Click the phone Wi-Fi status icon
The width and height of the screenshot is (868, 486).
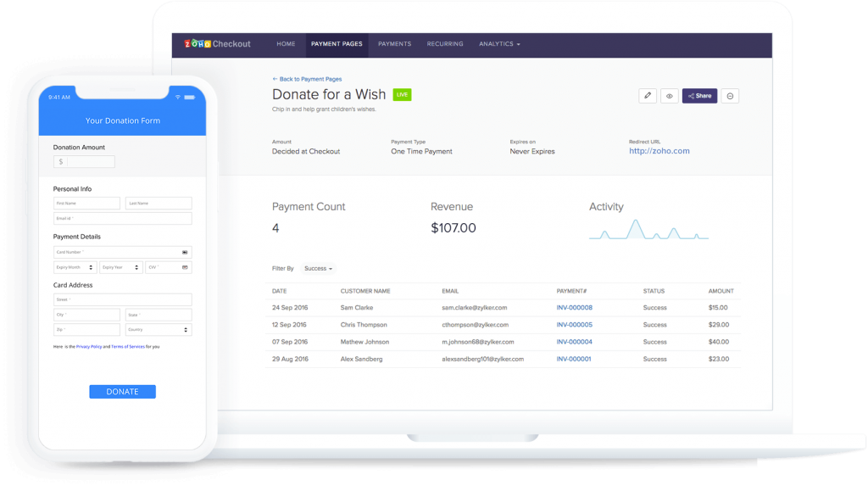click(x=178, y=97)
